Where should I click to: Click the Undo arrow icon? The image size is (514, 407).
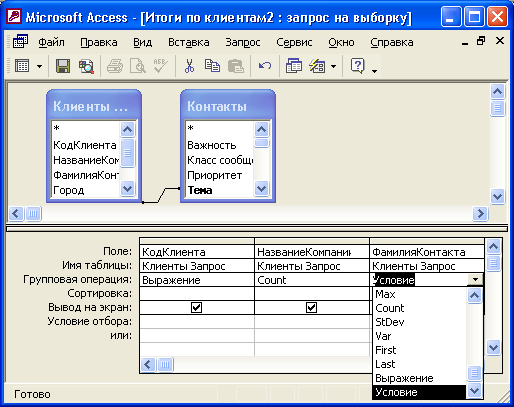(x=265, y=66)
